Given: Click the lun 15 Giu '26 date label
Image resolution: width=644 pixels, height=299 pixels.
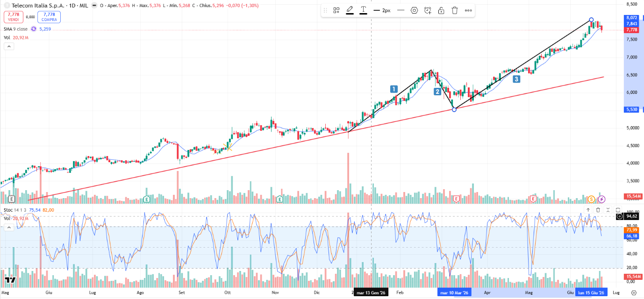Looking at the screenshot, I should click(x=591, y=293).
